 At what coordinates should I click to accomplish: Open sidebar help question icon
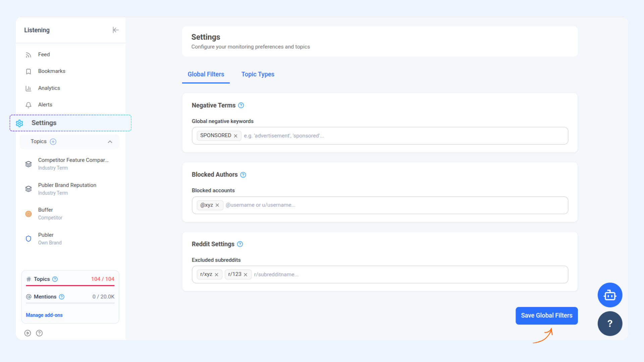coord(39,333)
